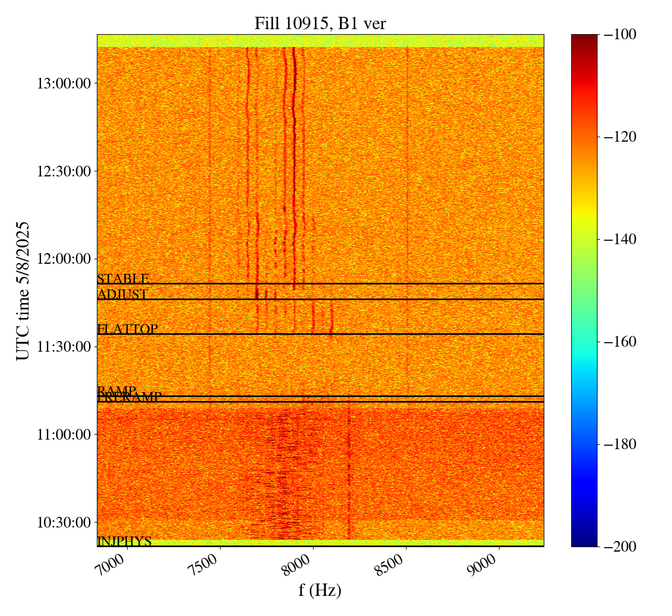Click the 11:30:00 time tick label
Viewport: 672px width, 616px height.
(64, 347)
